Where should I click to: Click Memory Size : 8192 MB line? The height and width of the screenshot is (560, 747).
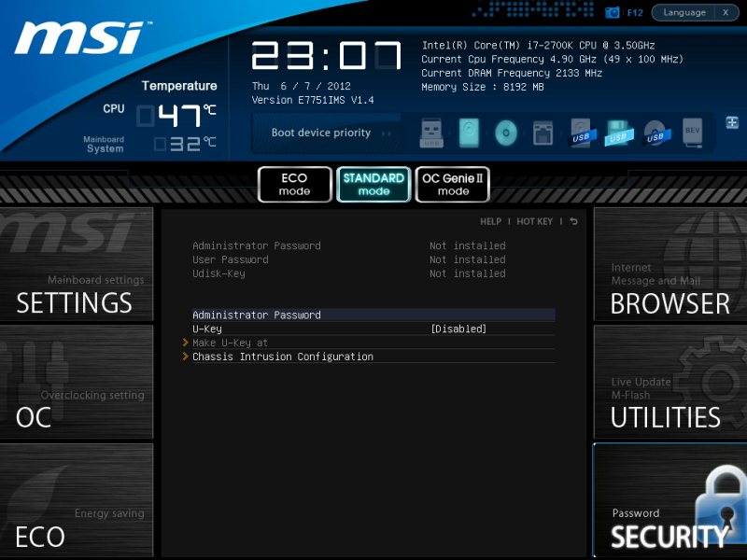pyautogui.click(x=482, y=87)
